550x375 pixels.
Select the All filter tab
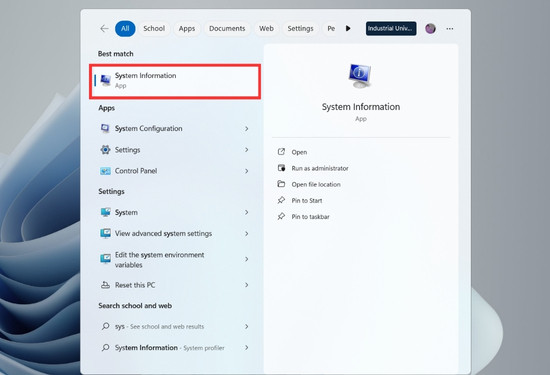point(125,28)
